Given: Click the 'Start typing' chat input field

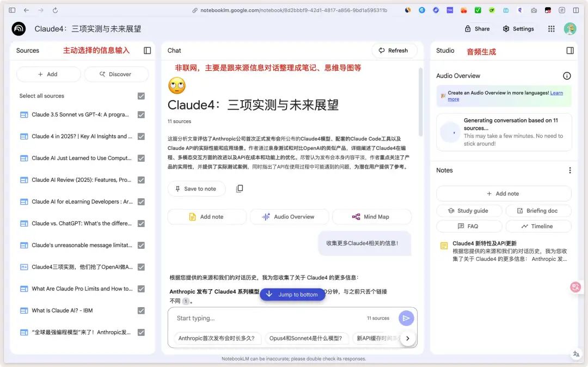Looking at the screenshot, I should click(x=245, y=317).
